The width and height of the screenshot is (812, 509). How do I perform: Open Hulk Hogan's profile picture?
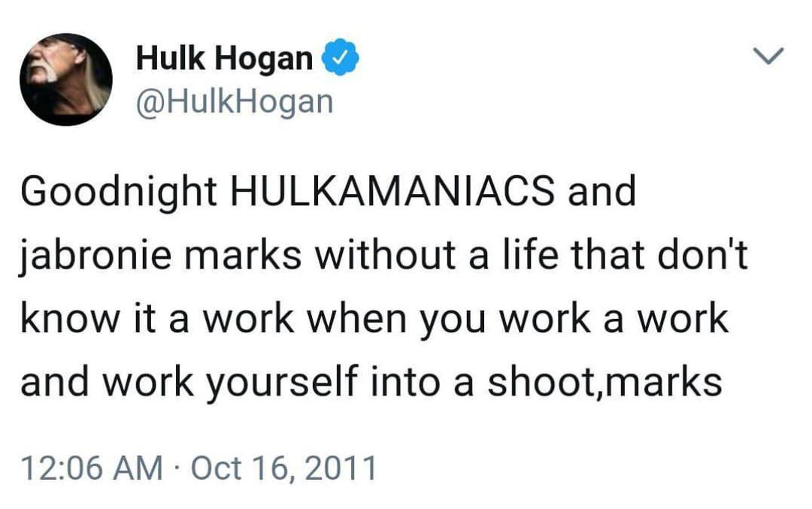65,79
